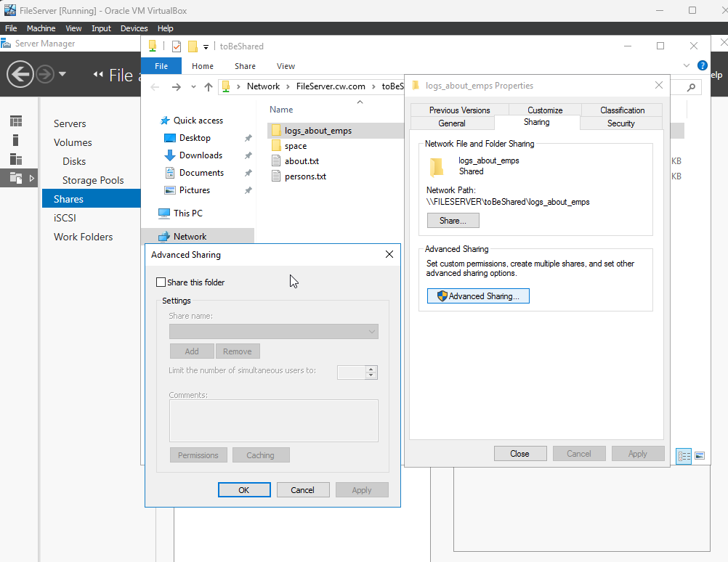Switch to the View ribbon tab
Image resolution: width=728 pixels, height=562 pixels.
point(286,66)
